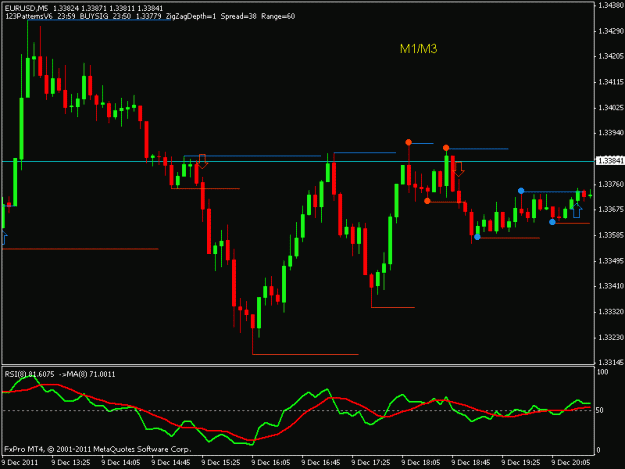Click the 9 Dec 19:25 time label
Image resolution: width=625 pixels, height=469 pixels.
[x=521, y=463]
